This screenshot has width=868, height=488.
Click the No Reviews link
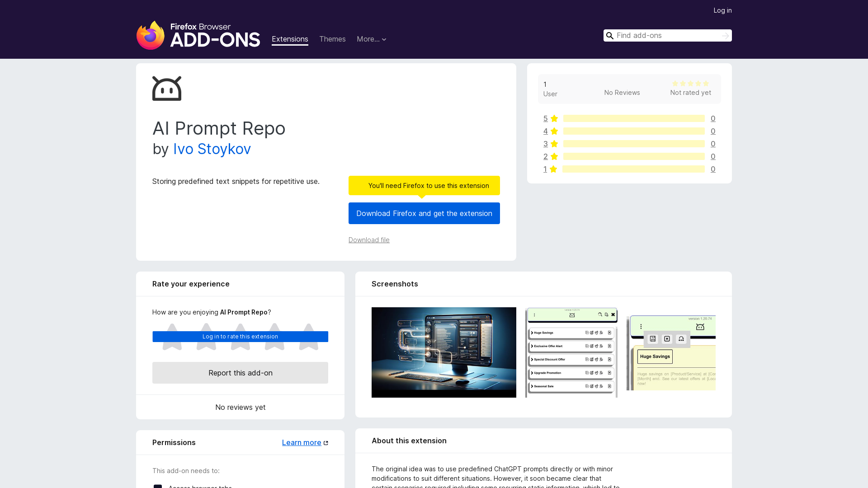click(x=622, y=93)
